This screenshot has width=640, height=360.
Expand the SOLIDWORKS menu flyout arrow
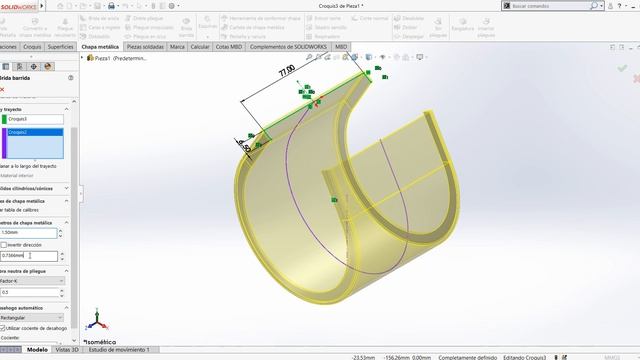tap(42, 6)
